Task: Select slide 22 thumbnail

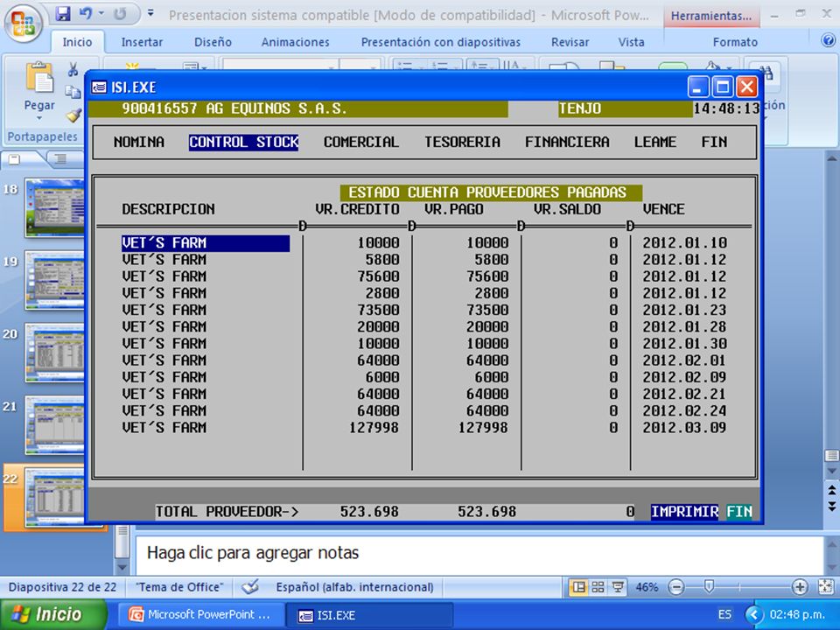Action: 54,497
